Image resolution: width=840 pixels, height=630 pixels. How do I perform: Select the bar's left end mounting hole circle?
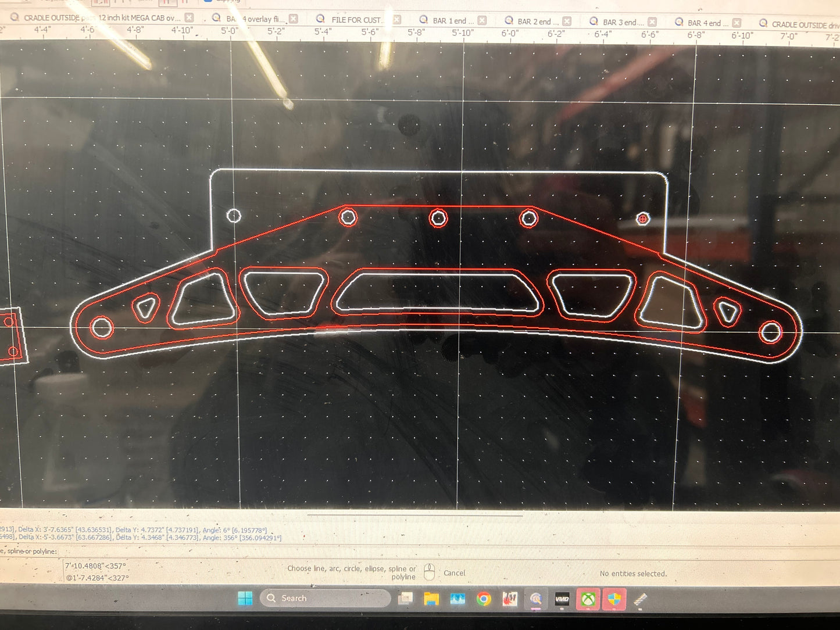click(102, 328)
